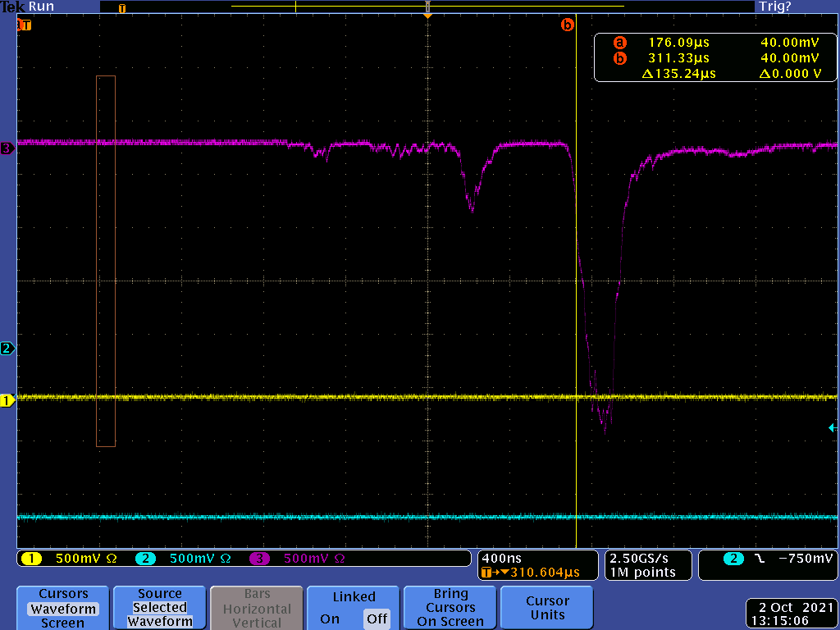Click the channel 1 yellow ground marker
840x630 pixels.
click(x=8, y=401)
